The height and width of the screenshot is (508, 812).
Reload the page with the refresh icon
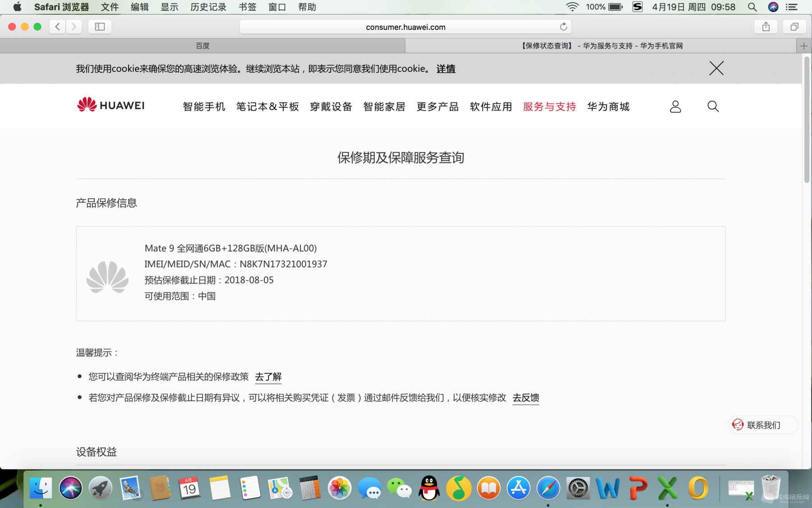pyautogui.click(x=563, y=27)
